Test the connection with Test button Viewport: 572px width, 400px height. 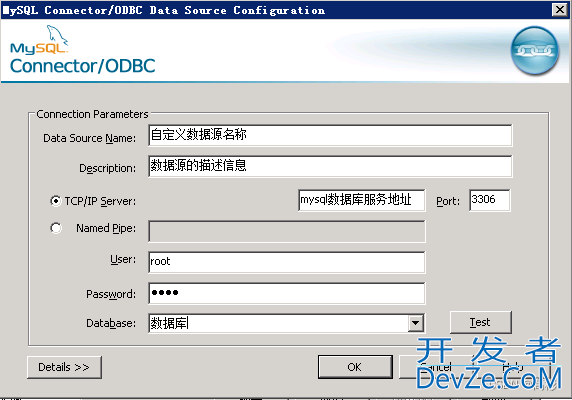(x=480, y=322)
